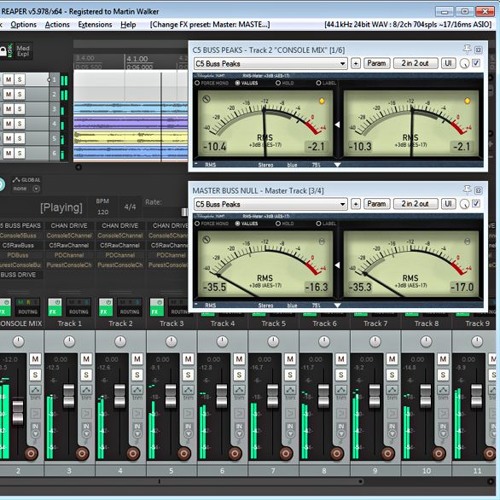Open Routing for Track 1 mixer strip
500x500 pixels.
pos(79,307)
